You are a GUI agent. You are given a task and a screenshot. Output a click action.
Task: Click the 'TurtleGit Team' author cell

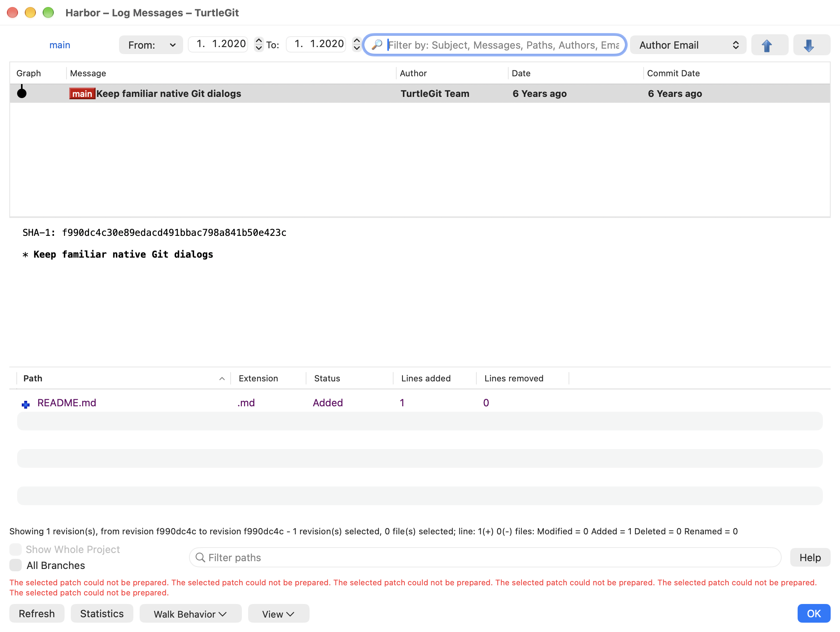tap(435, 93)
